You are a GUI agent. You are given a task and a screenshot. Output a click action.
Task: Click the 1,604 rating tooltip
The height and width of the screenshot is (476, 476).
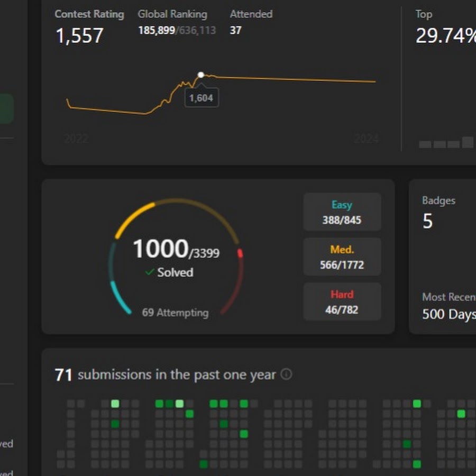click(x=201, y=98)
